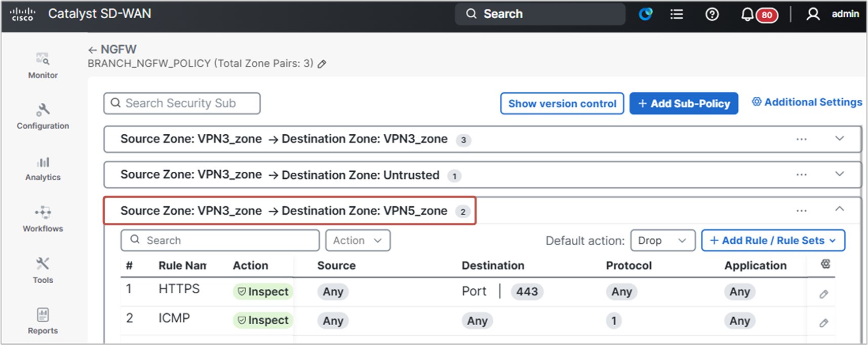Image resolution: width=868 pixels, height=345 pixels.
Task: Open Workflows in the sidebar
Action: point(43,219)
